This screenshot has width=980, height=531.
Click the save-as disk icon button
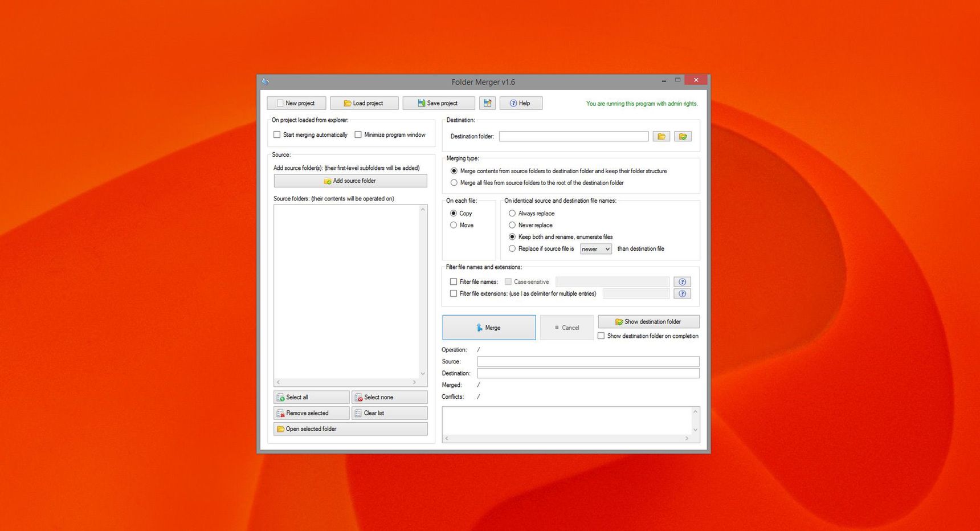pos(487,103)
